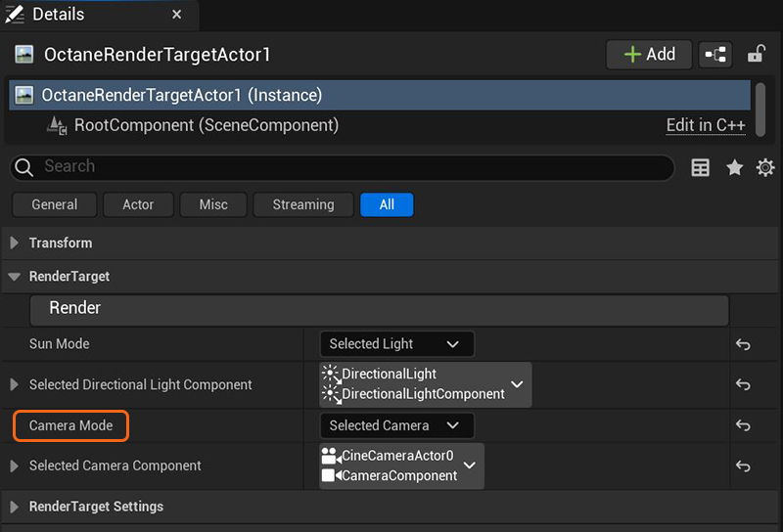Switch to the Streaming filter tab
Viewport: 783px width, 532px height.
point(303,204)
